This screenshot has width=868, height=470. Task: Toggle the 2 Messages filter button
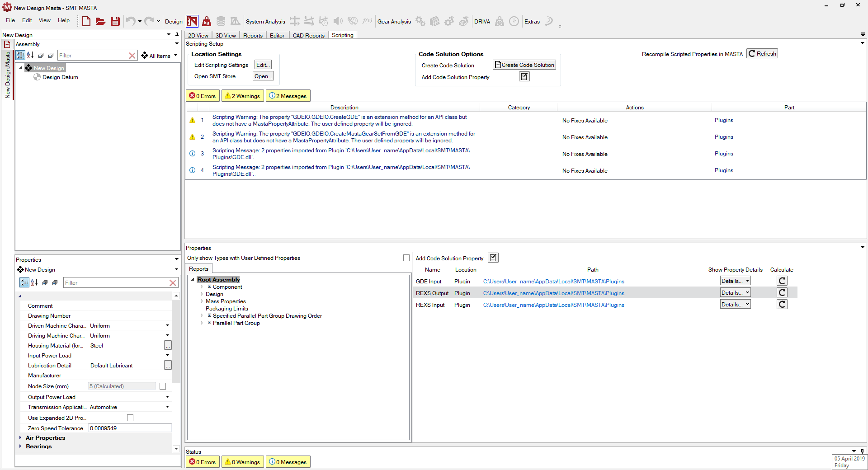[288, 96]
